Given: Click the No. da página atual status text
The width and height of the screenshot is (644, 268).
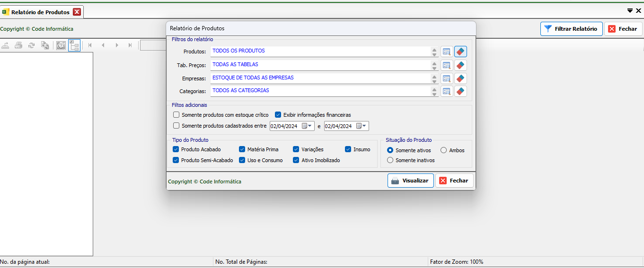Looking at the screenshot, I should click(25, 261).
